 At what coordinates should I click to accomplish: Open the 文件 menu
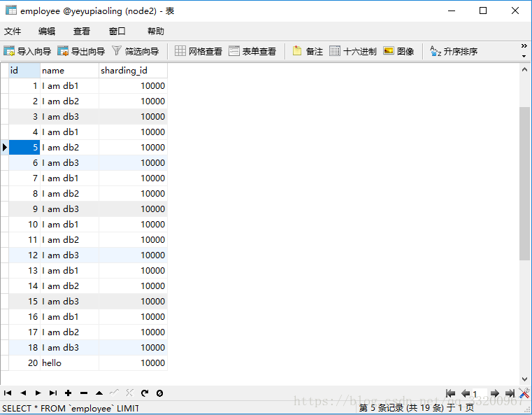click(x=13, y=31)
